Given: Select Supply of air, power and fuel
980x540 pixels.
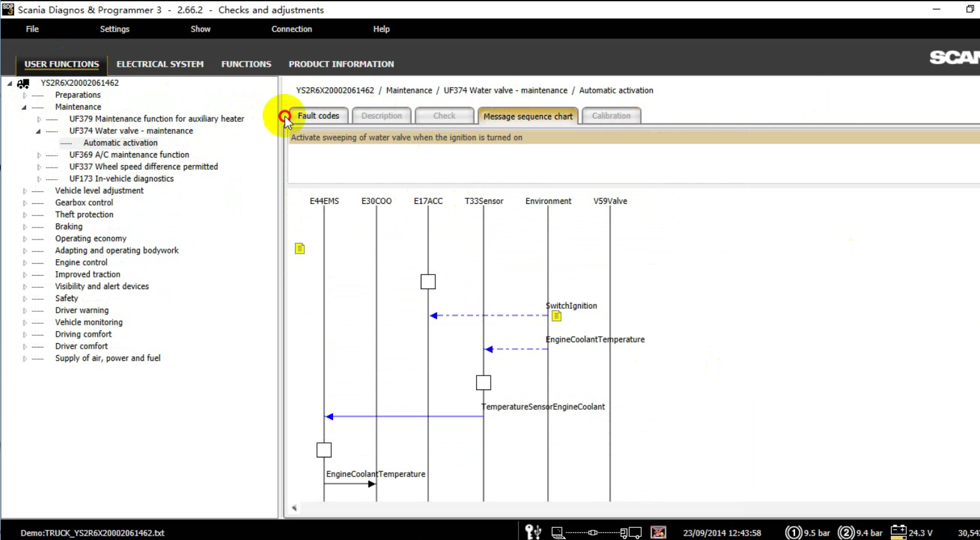Looking at the screenshot, I should [108, 358].
